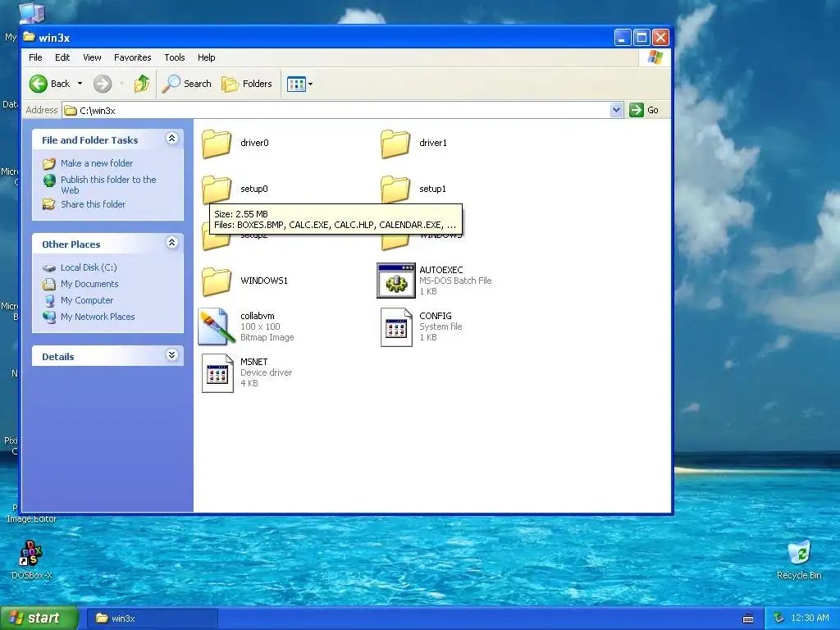This screenshot has height=630, width=840.
Task: Click the My Network Places icon
Action: tap(49, 317)
